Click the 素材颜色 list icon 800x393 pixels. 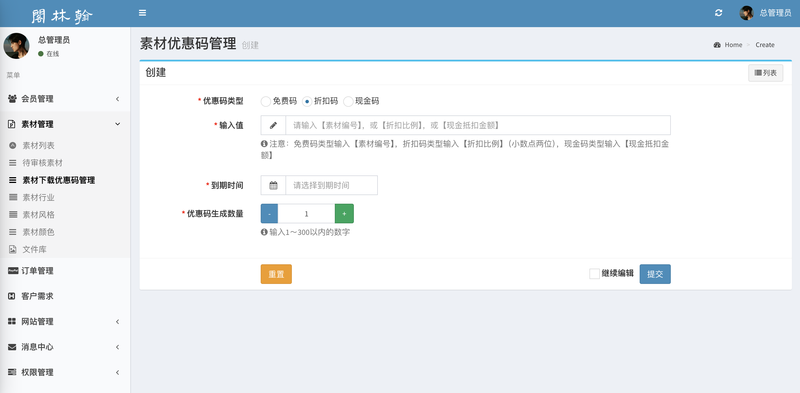(x=13, y=232)
